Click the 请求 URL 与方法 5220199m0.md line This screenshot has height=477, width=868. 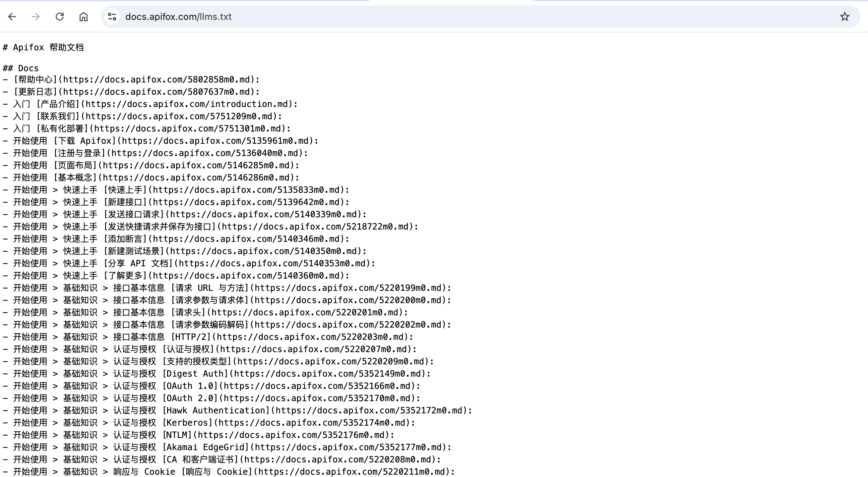coord(227,288)
